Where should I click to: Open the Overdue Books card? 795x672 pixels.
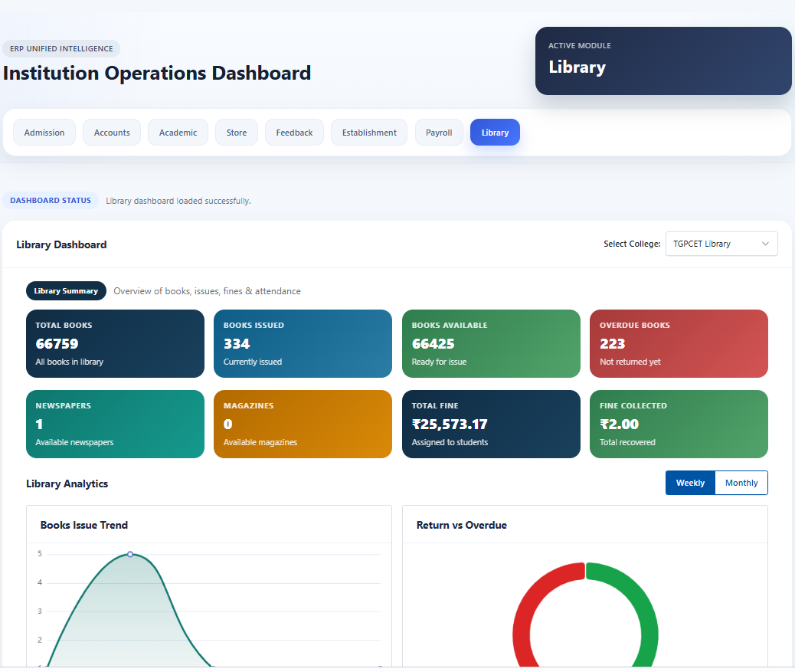(x=679, y=344)
